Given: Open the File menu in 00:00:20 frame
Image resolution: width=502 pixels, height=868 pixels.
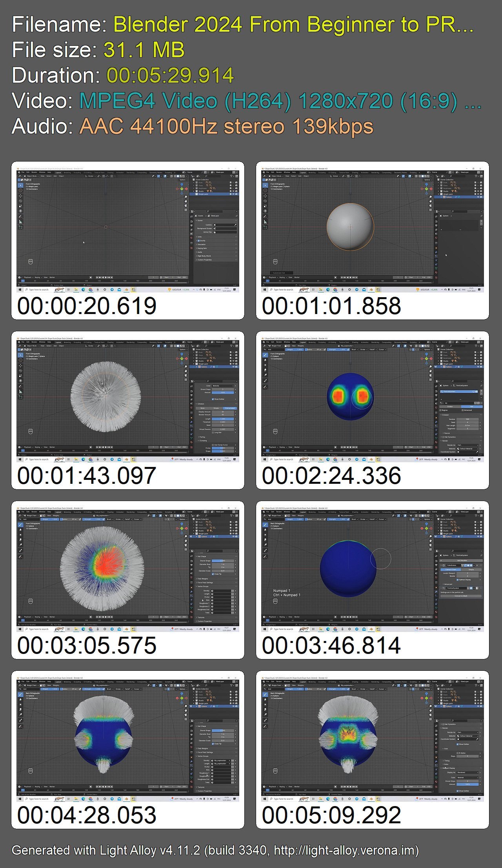Looking at the screenshot, I should click(23, 172).
